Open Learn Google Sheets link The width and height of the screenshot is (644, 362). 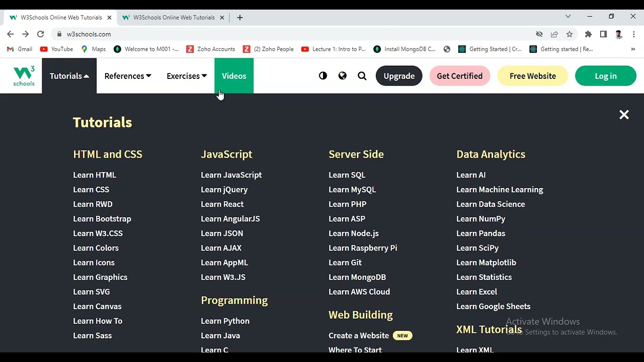pyautogui.click(x=494, y=306)
